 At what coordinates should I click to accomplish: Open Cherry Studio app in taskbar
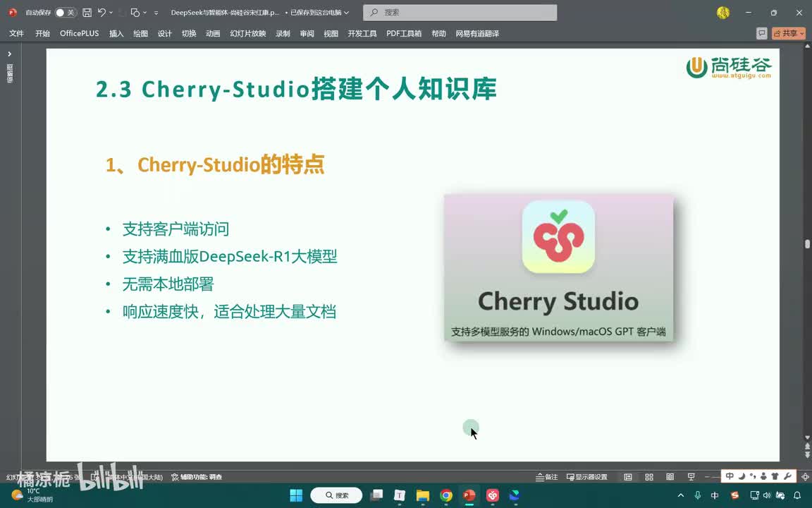click(x=493, y=495)
